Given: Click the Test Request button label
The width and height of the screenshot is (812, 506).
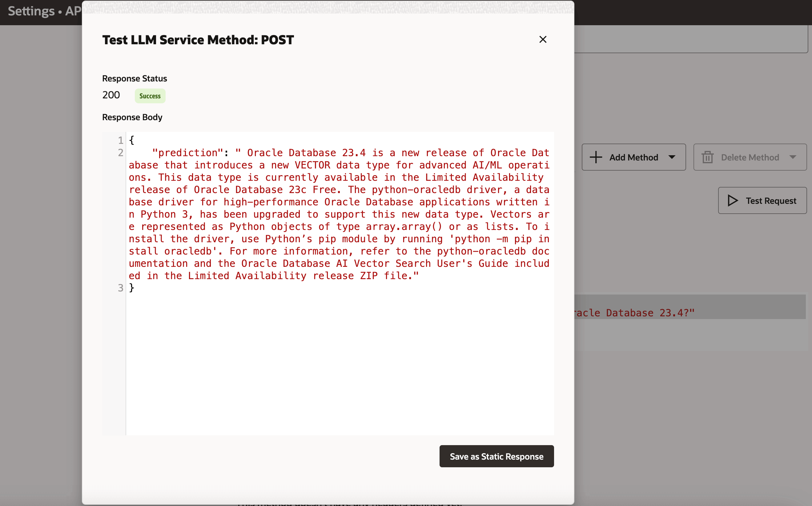Looking at the screenshot, I should coord(770,200).
